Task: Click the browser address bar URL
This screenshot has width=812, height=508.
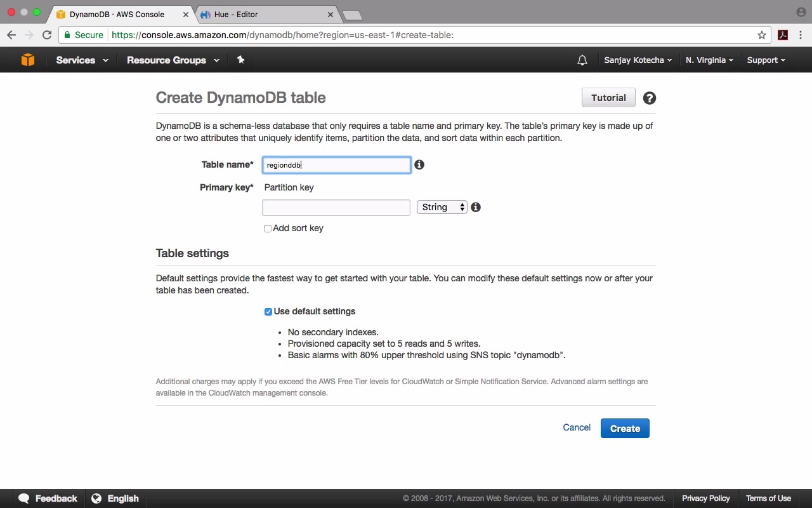Action: tap(282, 35)
